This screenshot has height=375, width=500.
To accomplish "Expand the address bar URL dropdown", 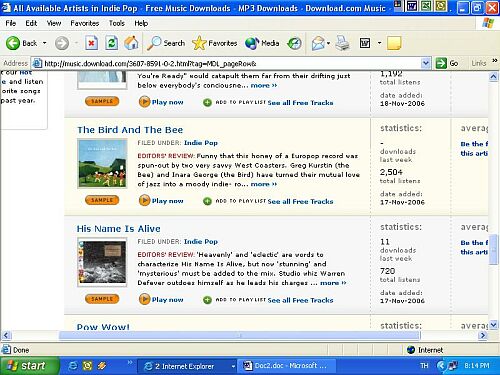I will click(425, 63).
